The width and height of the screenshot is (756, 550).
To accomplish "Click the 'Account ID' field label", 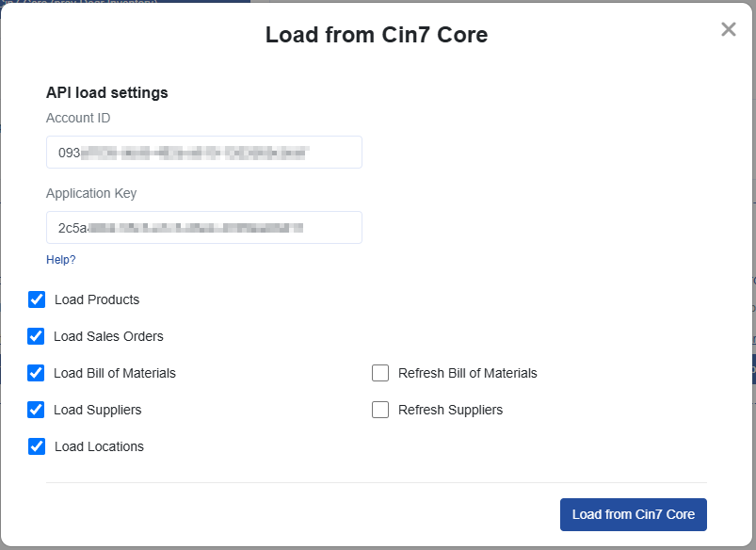I will [x=78, y=119].
